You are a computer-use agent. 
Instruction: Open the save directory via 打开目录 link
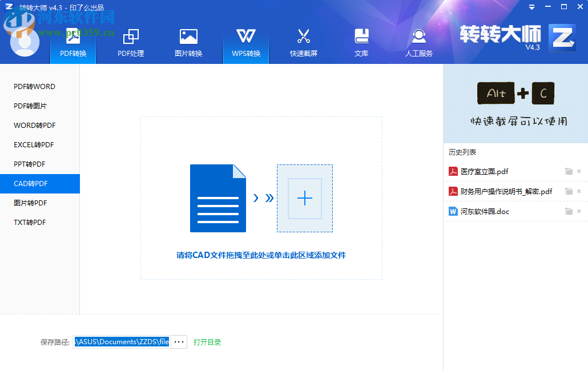[206, 341]
